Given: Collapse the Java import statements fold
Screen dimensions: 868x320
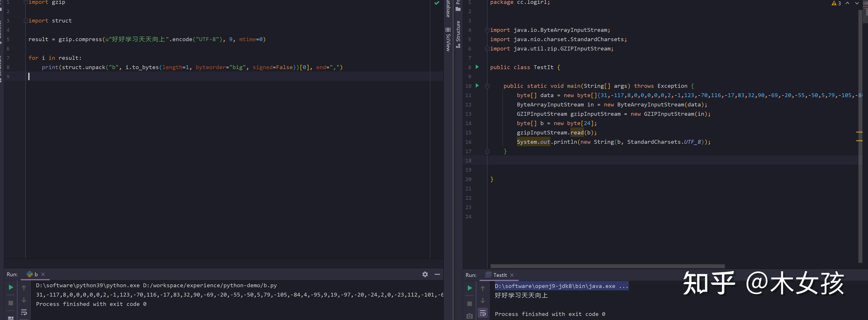Looking at the screenshot, I should tap(487, 30).
